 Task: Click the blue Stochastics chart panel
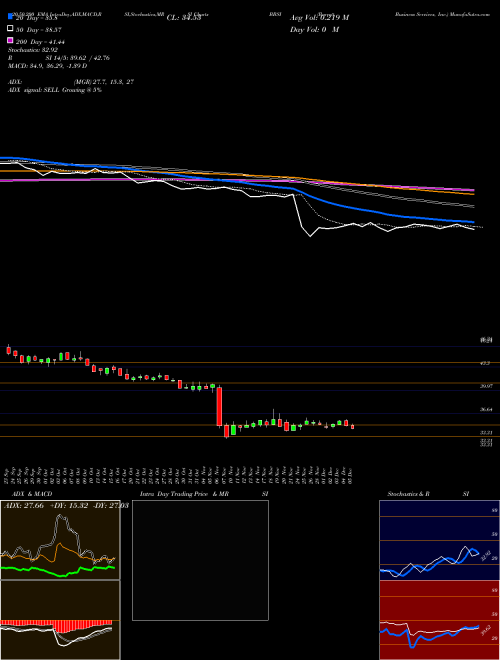pos(439,540)
